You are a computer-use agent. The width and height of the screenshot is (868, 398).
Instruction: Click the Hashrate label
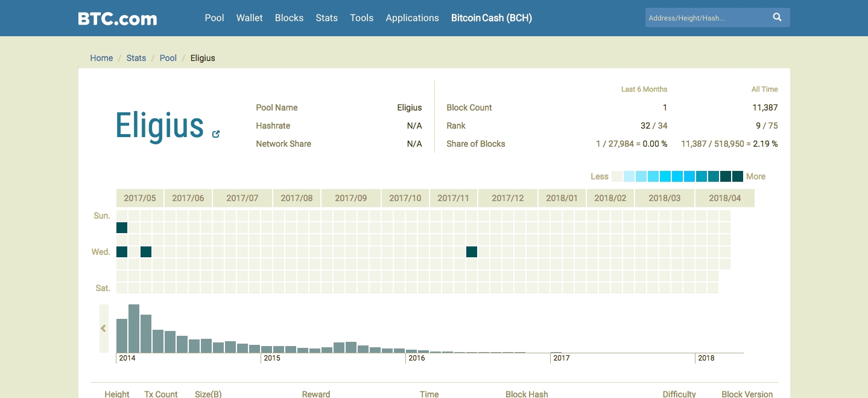273,126
